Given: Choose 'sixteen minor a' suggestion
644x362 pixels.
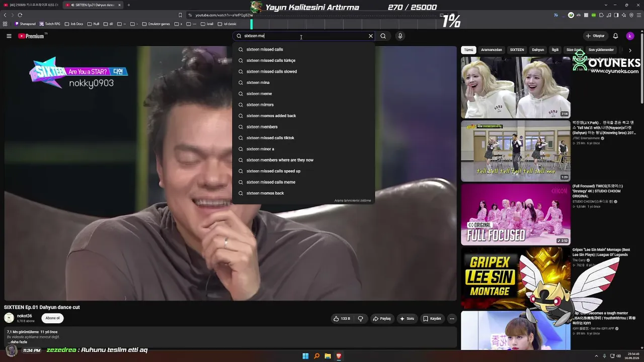Looking at the screenshot, I should (x=303, y=149).
